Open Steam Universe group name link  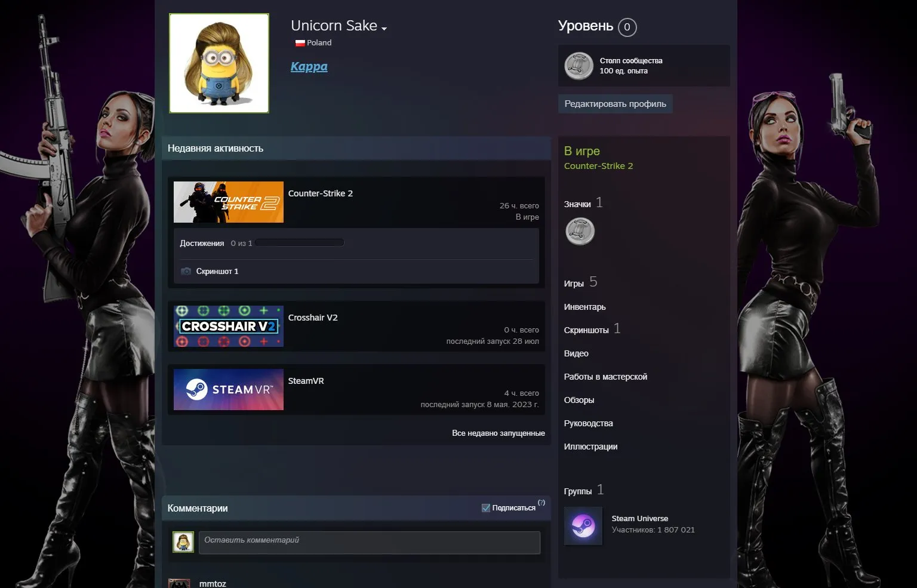(x=639, y=518)
